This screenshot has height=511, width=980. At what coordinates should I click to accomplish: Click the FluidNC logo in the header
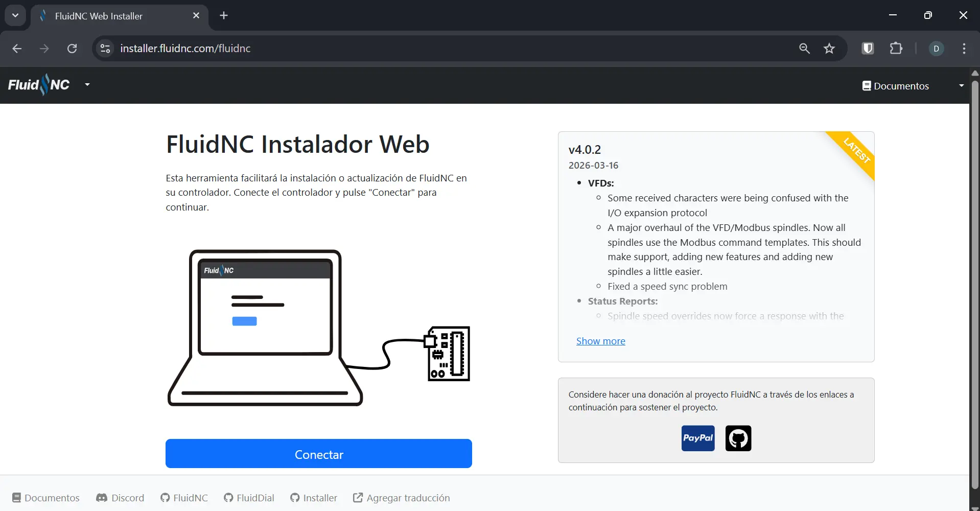[x=38, y=84]
